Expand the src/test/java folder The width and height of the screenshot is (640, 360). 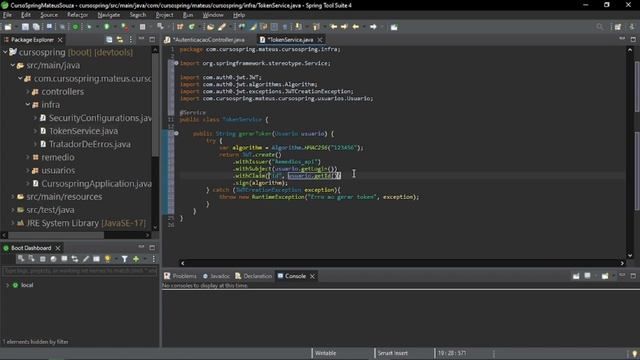pyautogui.click(x=13, y=209)
